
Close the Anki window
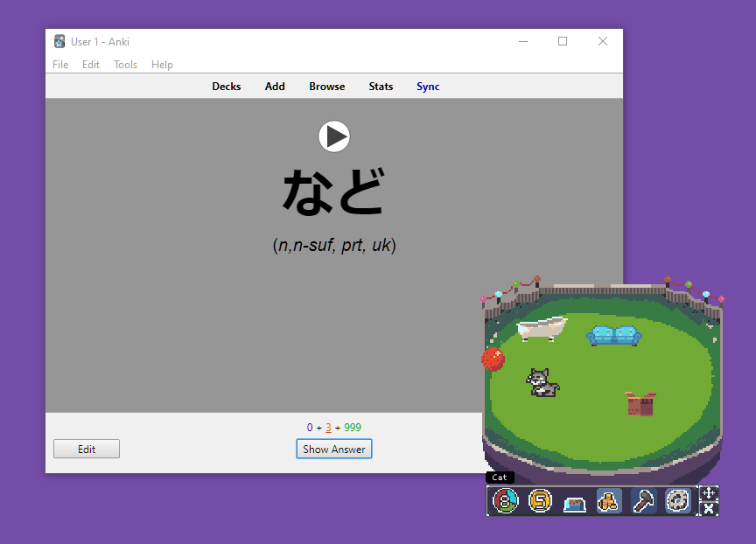(x=603, y=41)
